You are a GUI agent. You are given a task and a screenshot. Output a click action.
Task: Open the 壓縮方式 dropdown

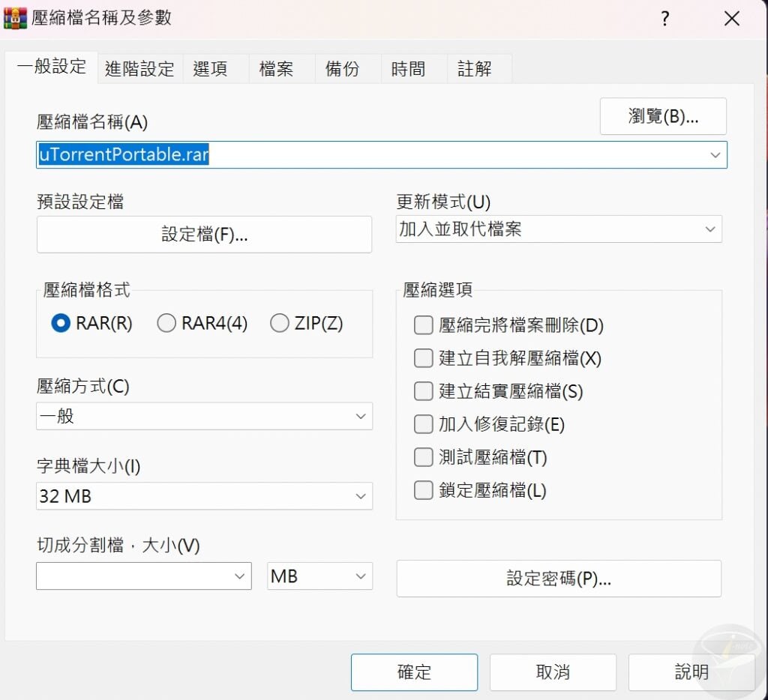pos(204,416)
